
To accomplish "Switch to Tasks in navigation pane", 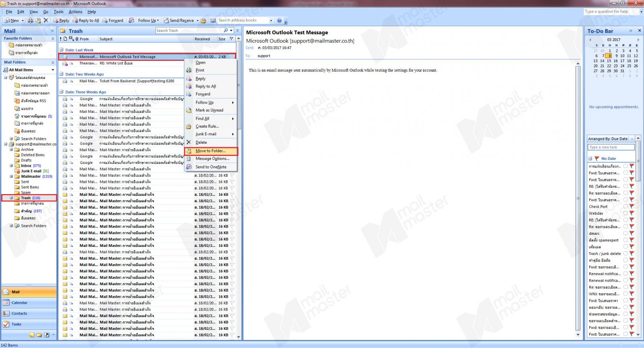I will click(29, 324).
